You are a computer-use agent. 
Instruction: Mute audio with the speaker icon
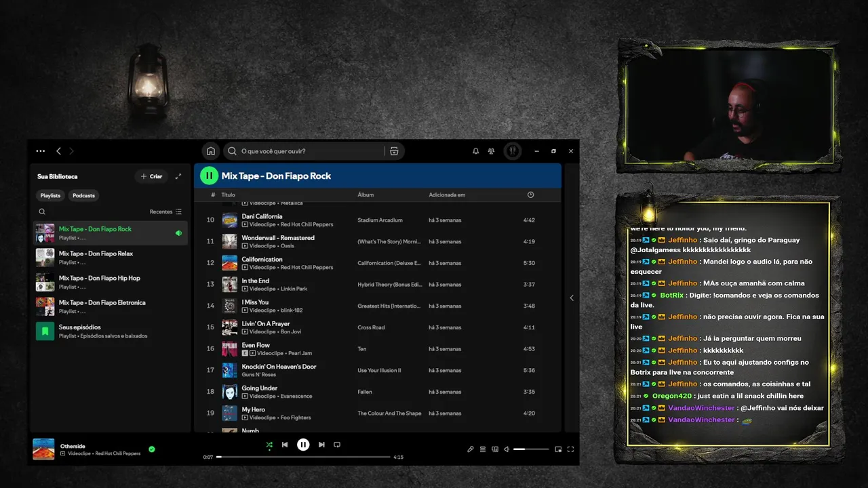[x=507, y=449]
